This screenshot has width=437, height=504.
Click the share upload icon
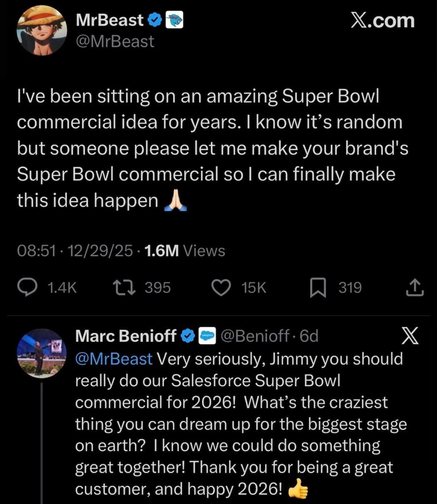click(x=415, y=288)
